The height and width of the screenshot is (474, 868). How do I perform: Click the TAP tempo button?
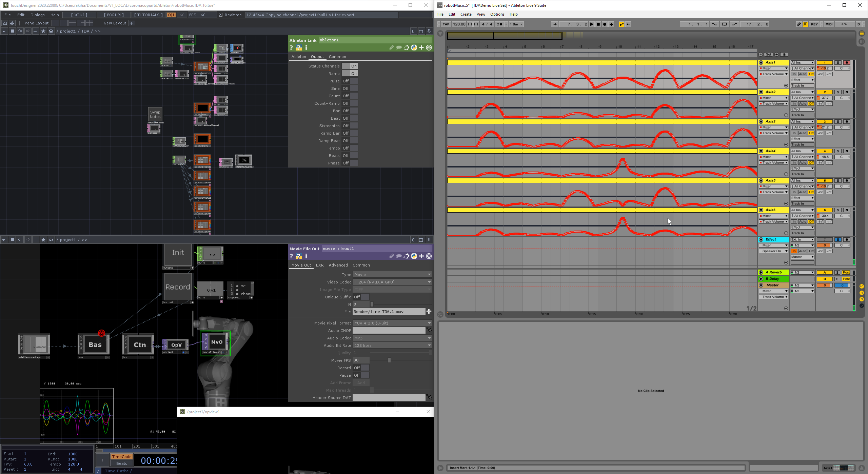coord(446,24)
